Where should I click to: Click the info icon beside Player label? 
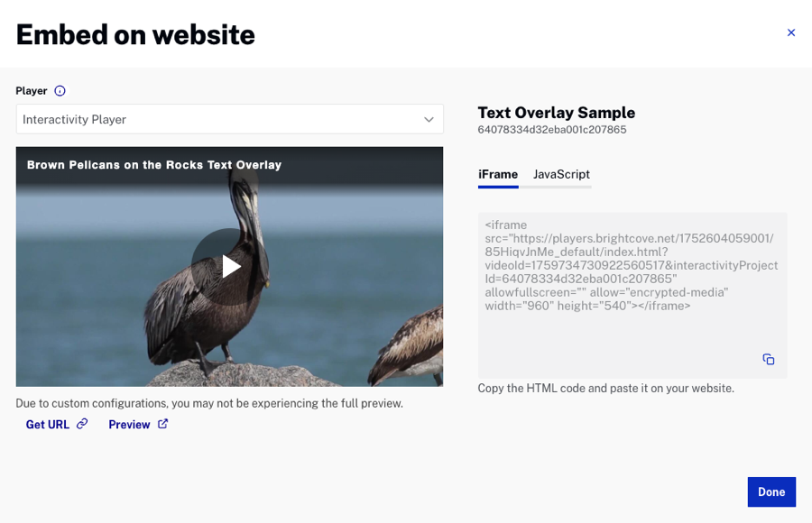click(x=60, y=91)
